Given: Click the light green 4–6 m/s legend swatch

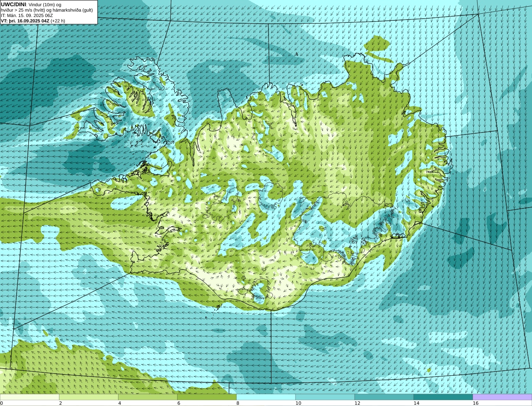Looking at the screenshot, I should tap(148, 397).
